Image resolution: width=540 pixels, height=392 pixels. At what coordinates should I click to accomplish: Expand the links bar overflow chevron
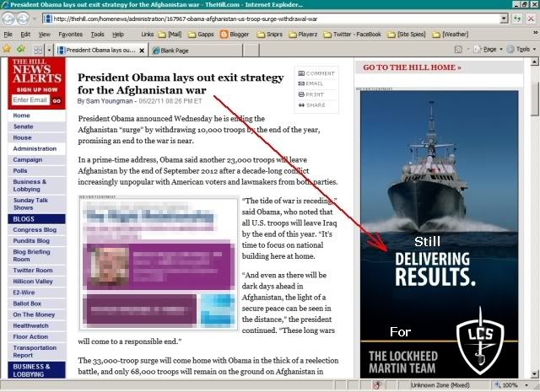pos(536,32)
